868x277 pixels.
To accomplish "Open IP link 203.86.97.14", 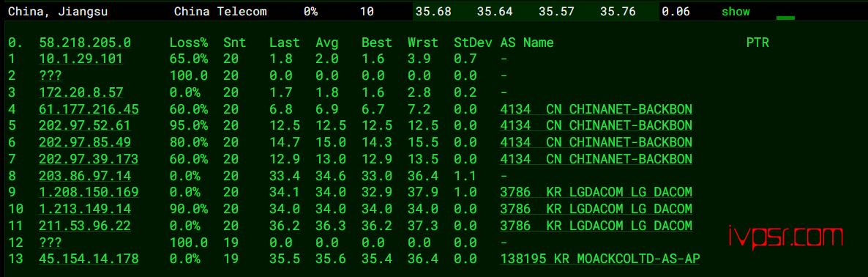I will (x=85, y=176).
